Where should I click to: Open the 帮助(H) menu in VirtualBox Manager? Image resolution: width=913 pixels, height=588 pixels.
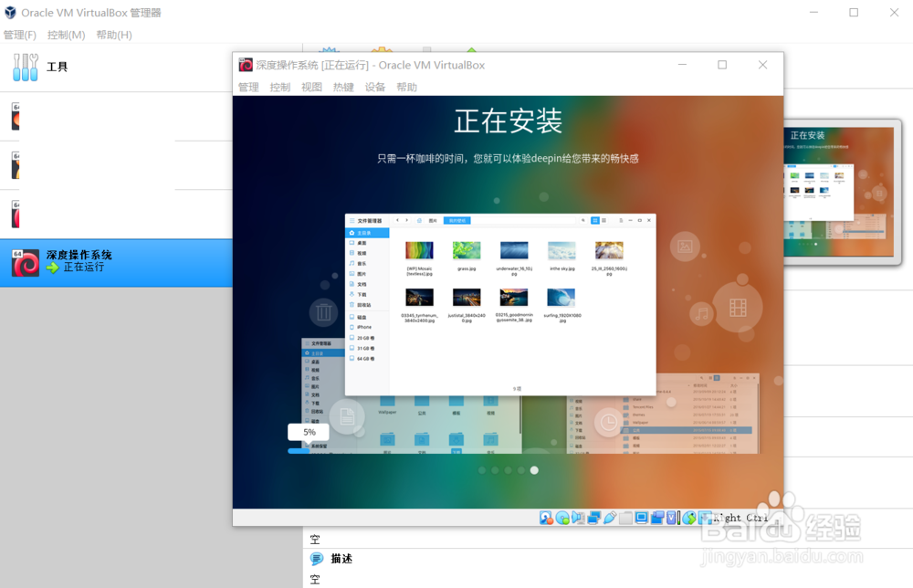[x=114, y=35]
